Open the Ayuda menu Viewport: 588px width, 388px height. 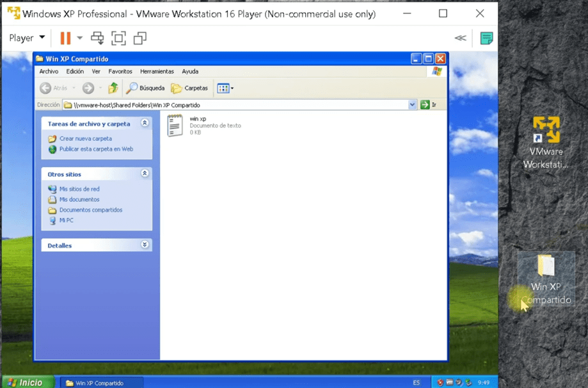coord(190,71)
